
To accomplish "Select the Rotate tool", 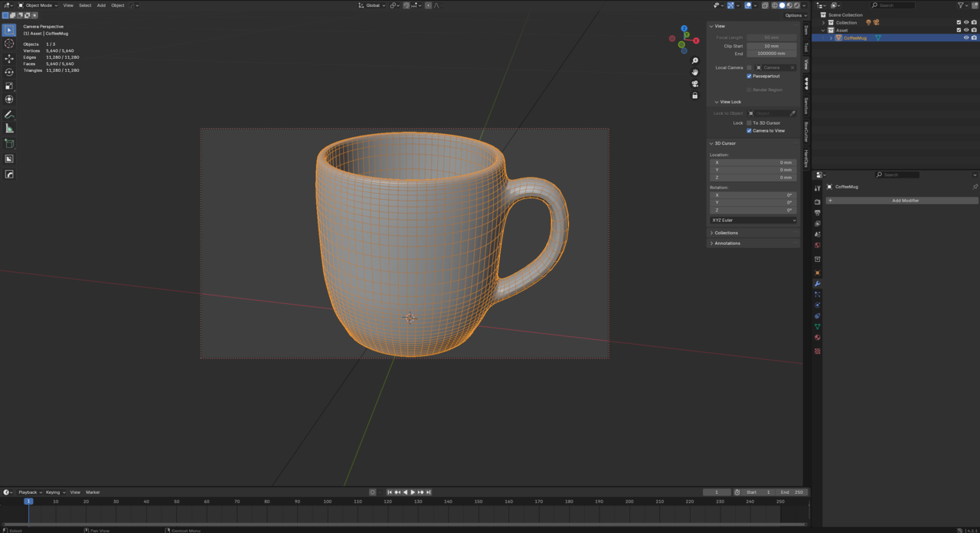I will point(9,71).
